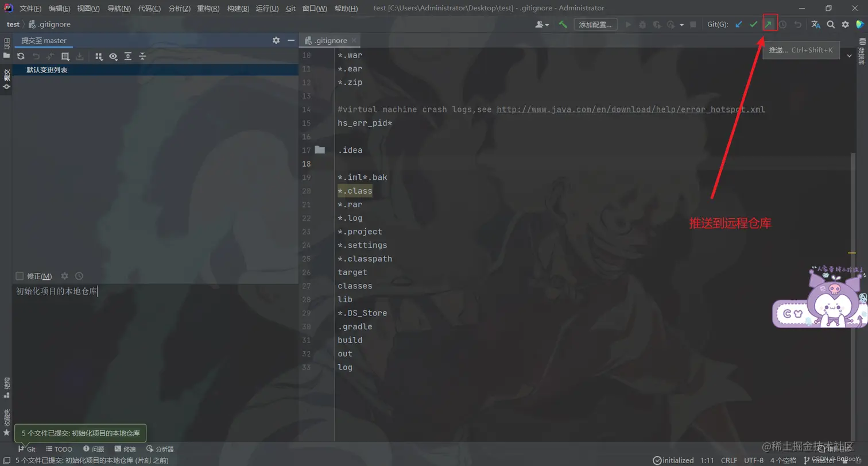Open the Git menu in menu bar
The height and width of the screenshot is (466, 868).
pyautogui.click(x=290, y=9)
